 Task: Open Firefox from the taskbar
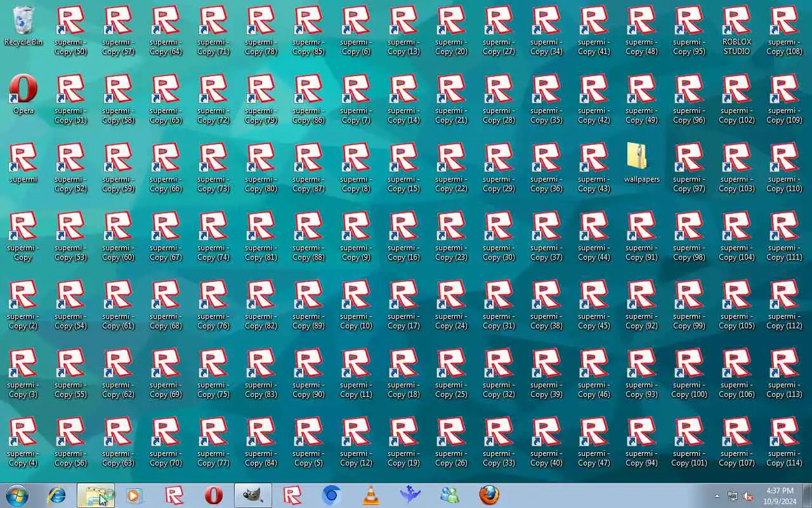tap(489, 495)
